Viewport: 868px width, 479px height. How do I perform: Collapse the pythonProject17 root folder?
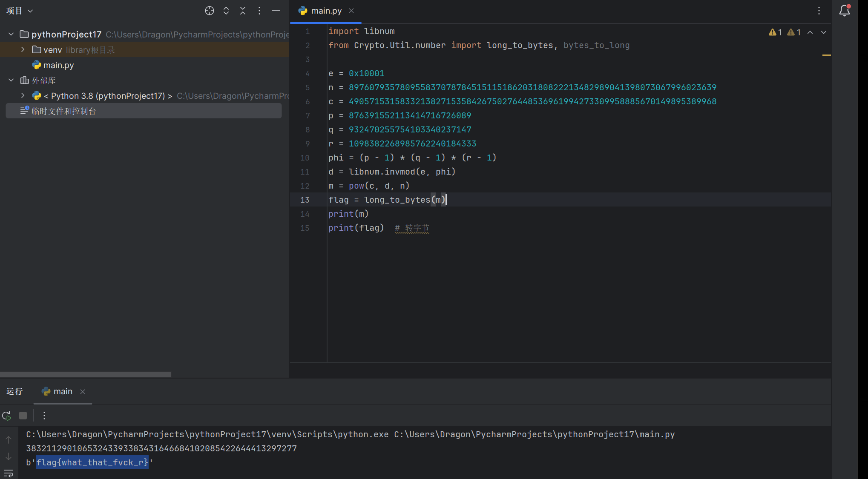11,34
